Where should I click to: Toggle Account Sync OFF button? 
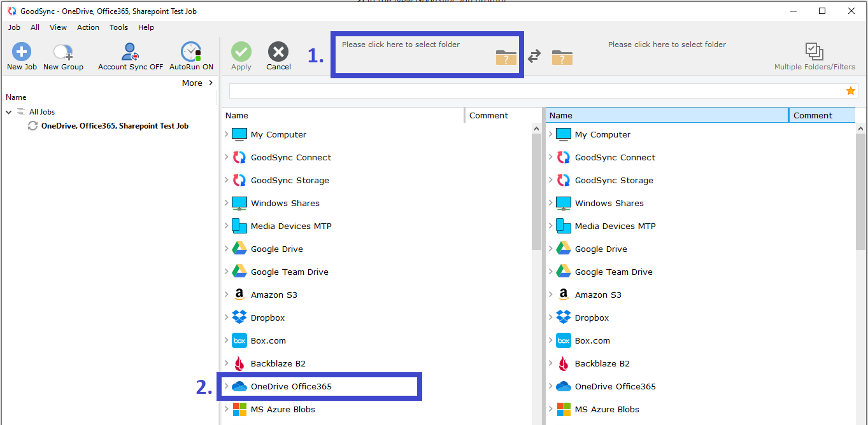pyautogui.click(x=131, y=52)
